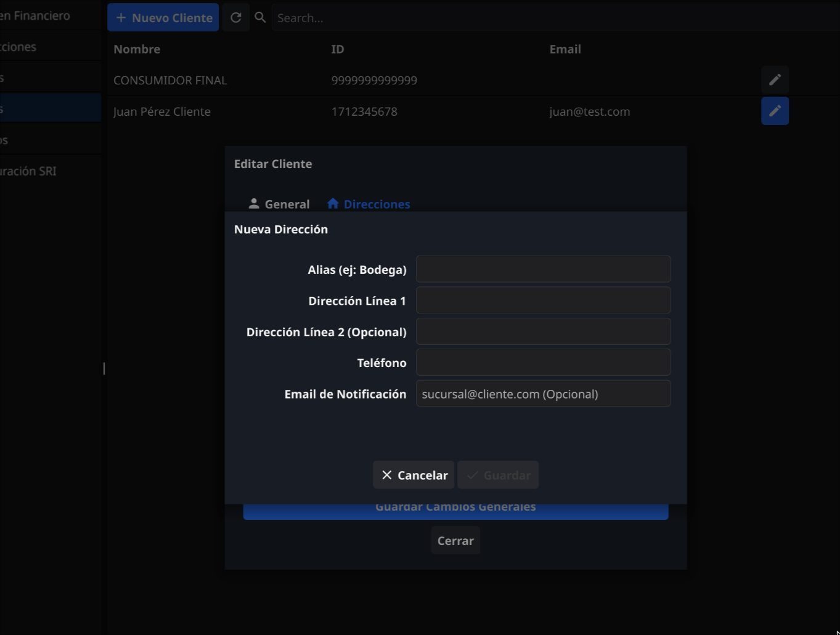Click into the Teléfono field
840x635 pixels.
543,362
